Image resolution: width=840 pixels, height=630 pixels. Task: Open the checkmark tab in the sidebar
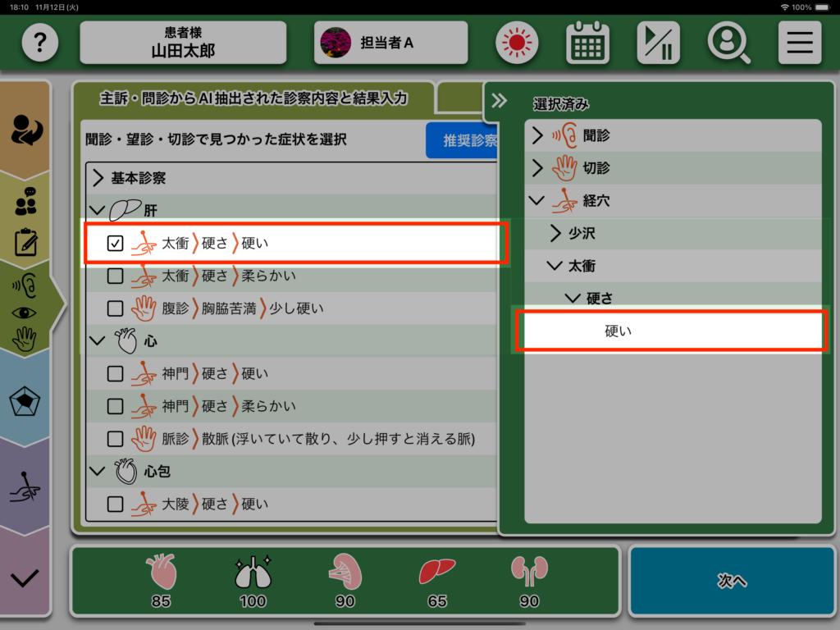(x=25, y=578)
